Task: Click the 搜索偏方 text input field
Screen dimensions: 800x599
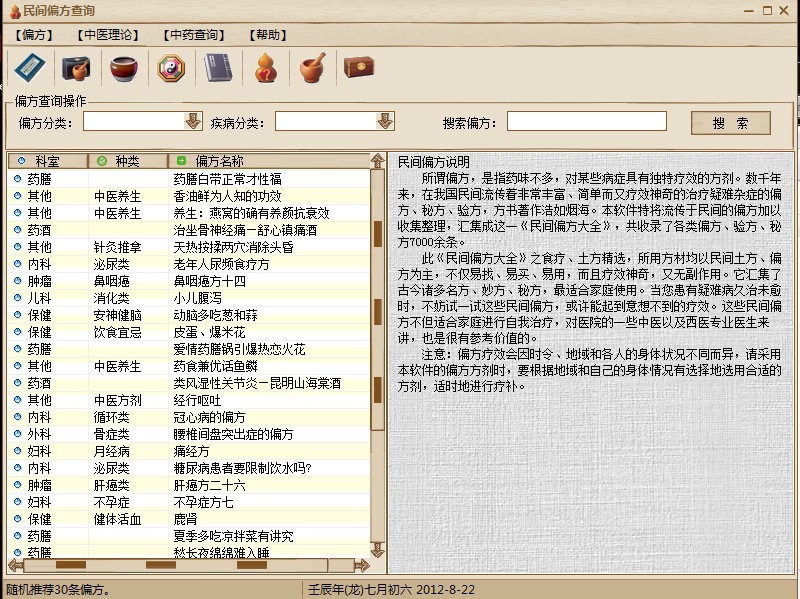Action: pos(586,122)
